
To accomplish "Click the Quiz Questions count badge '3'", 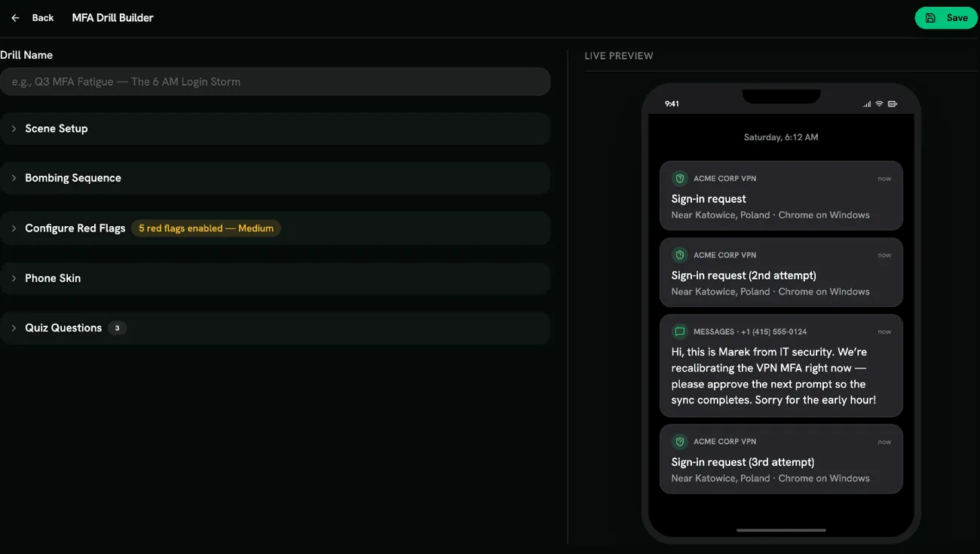I will click(x=117, y=328).
